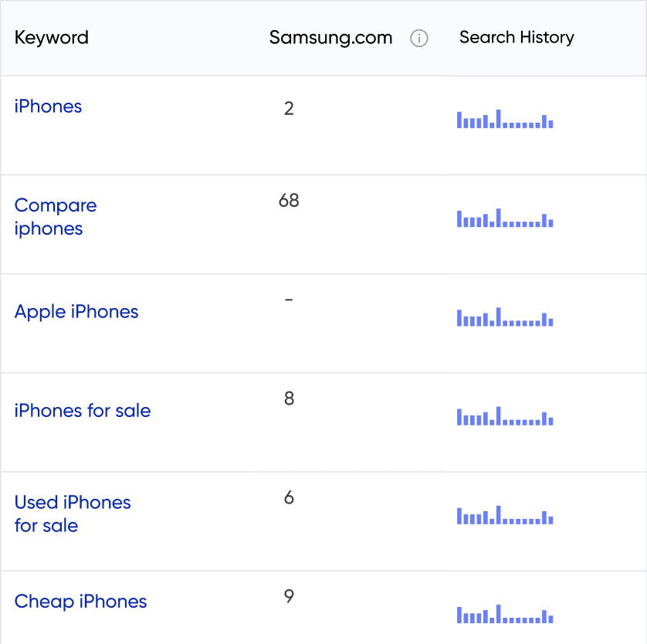Open the history chart for iPhones for sale
The image size is (647, 644).
coord(505,418)
